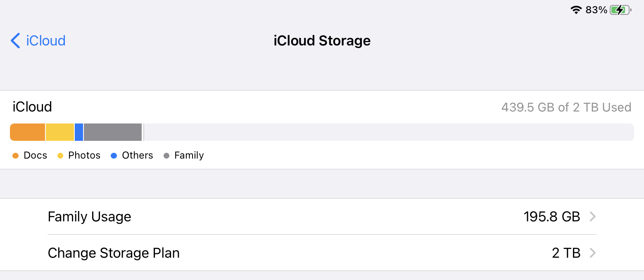This screenshot has width=644, height=280.
Task: Click the orange Docs storage bar segment
Action: 27,132
